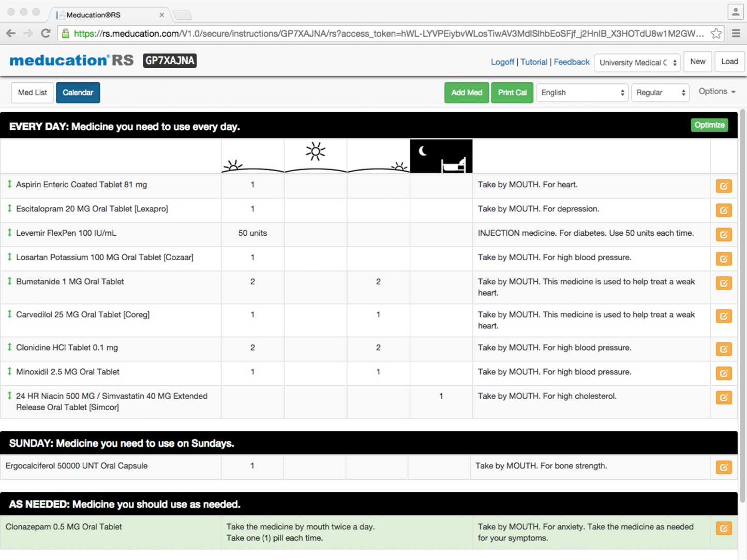Viewport: 747px width, 560px height.
Task: Click the bedtime moon and bed icon
Action: (441, 156)
